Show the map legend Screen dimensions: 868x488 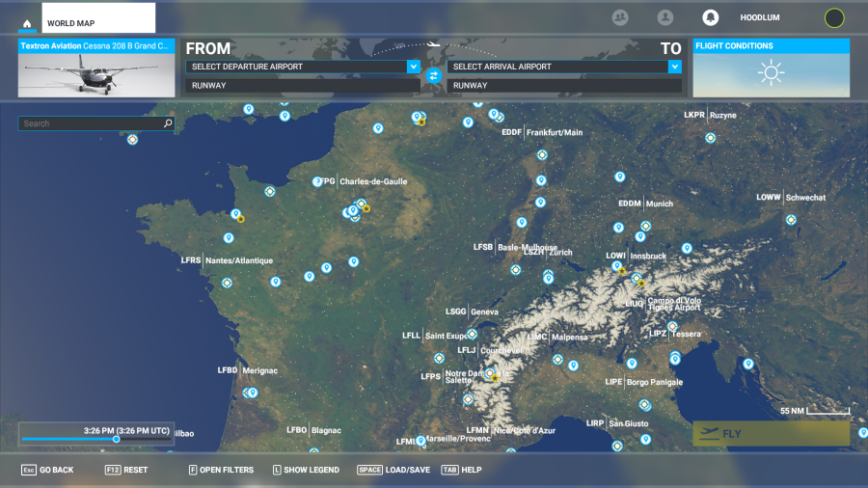[x=306, y=470]
